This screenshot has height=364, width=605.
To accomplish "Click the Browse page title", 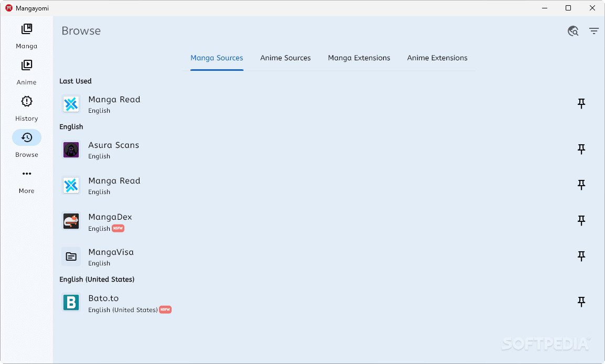I will coord(81,31).
